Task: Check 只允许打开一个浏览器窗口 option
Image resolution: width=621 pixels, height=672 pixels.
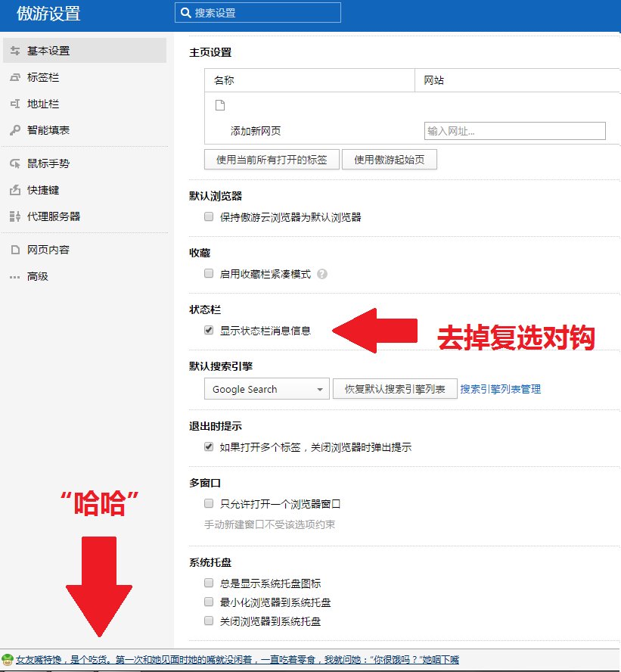Action: pos(208,503)
